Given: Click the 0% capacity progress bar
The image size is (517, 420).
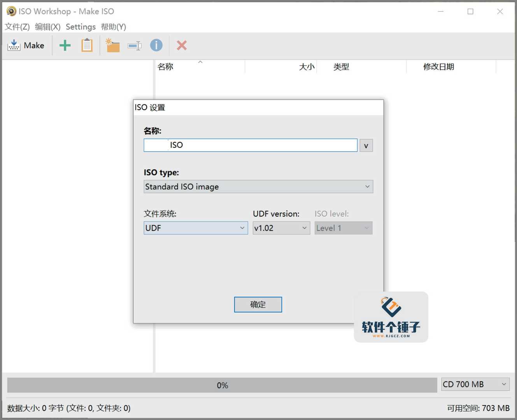Looking at the screenshot, I should click(222, 385).
